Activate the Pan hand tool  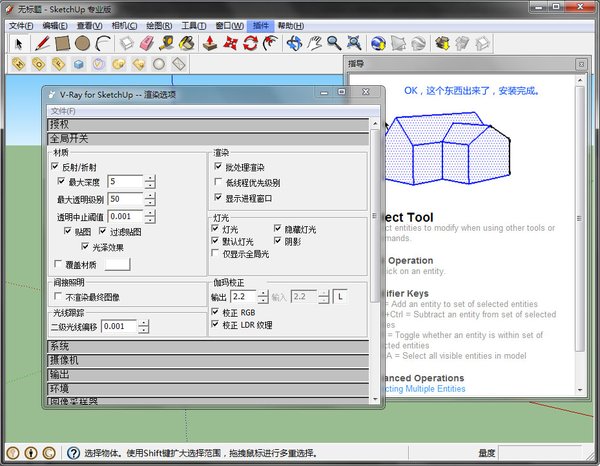pos(314,43)
